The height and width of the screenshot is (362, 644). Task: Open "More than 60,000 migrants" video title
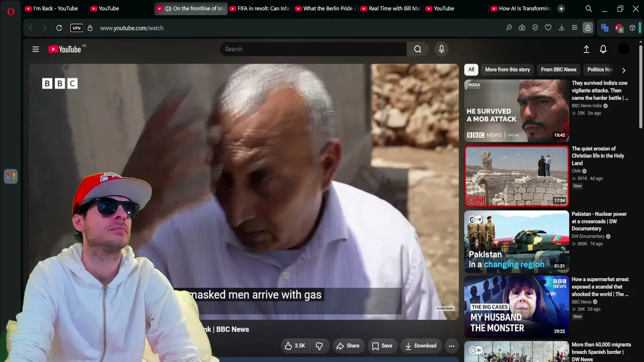click(x=601, y=352)
